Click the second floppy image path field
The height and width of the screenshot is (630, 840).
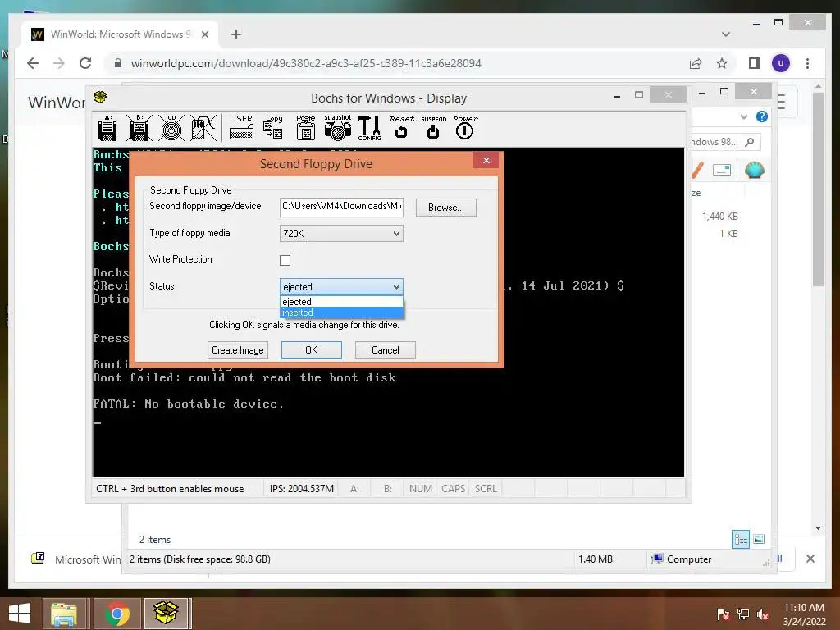341,207
